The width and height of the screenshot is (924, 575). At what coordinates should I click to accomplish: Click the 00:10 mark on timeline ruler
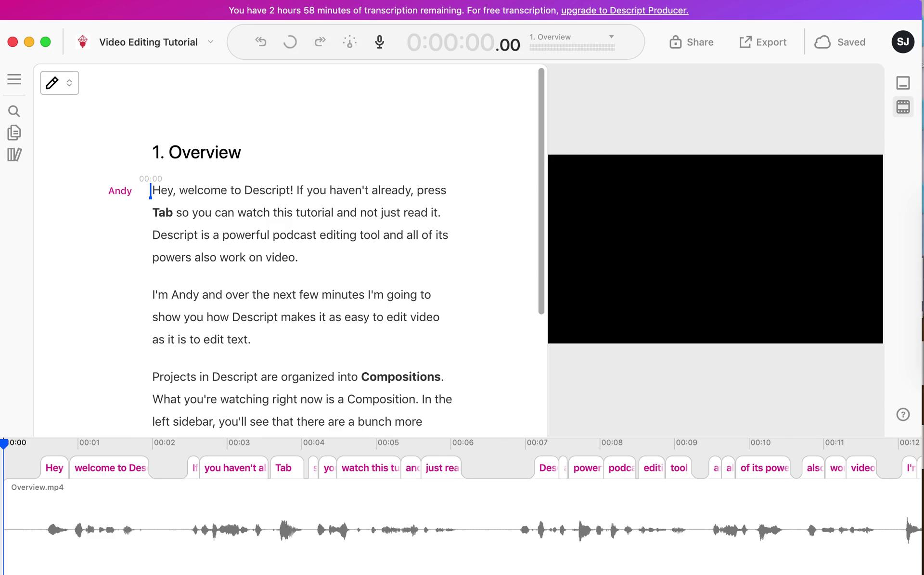click(x=760, y=443)
